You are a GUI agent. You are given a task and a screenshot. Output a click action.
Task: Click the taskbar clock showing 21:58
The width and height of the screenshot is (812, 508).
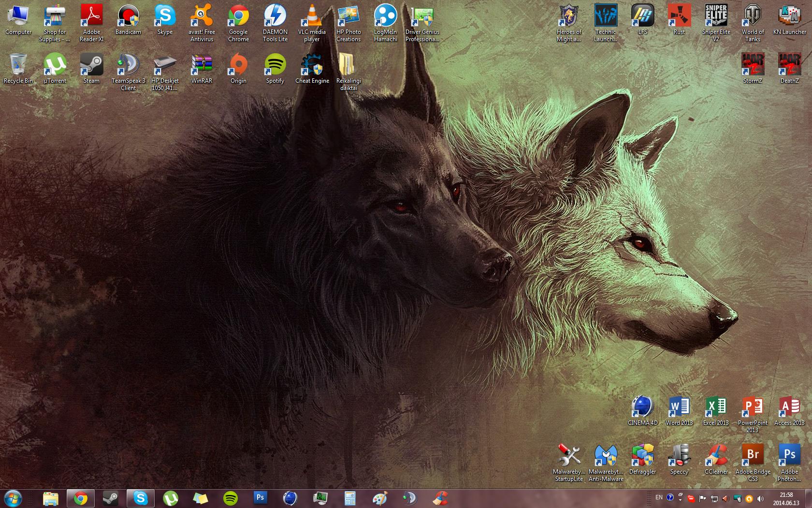click(786, 498)
